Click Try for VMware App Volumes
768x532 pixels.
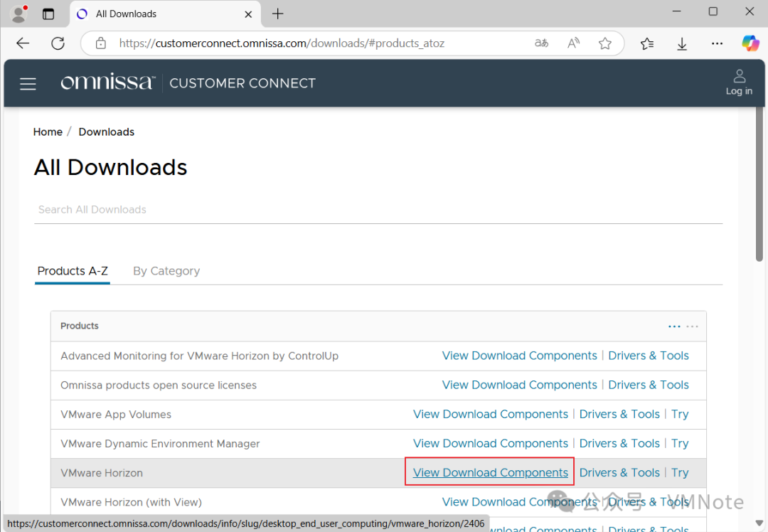click(680, 415)
